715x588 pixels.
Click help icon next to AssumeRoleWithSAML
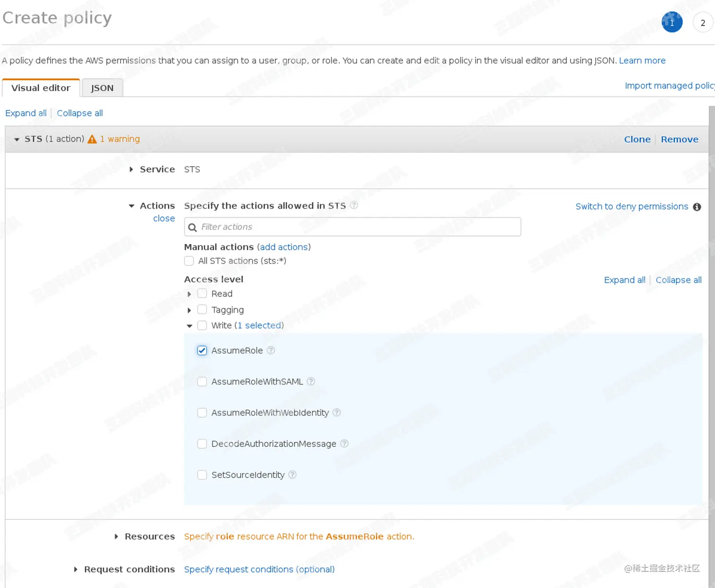pos(311,381)
